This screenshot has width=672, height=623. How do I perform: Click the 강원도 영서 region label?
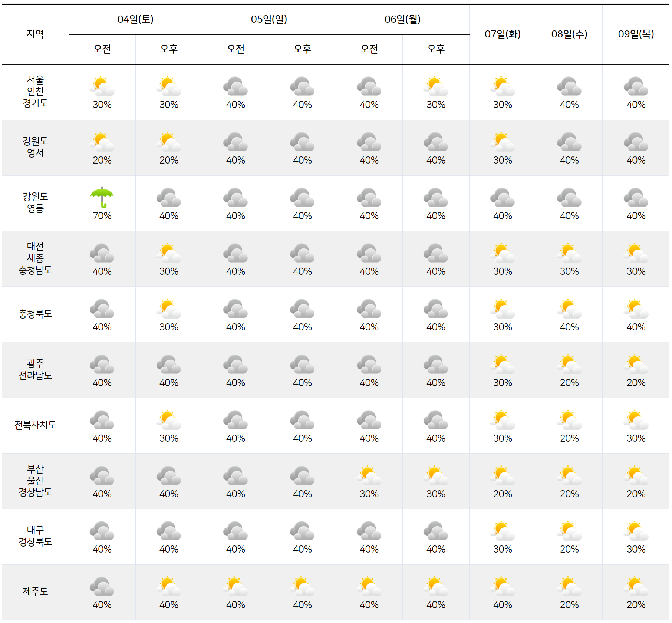pyautogui.click(x=35, y=147)
